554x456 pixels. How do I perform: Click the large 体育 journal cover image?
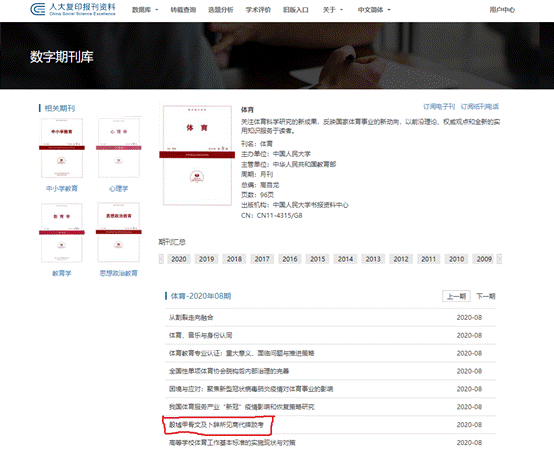[x=197, y=155]
